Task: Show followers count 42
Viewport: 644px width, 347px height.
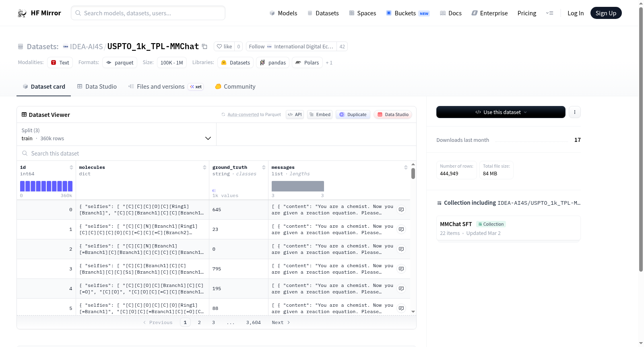Action: click(x=342, y=47)
